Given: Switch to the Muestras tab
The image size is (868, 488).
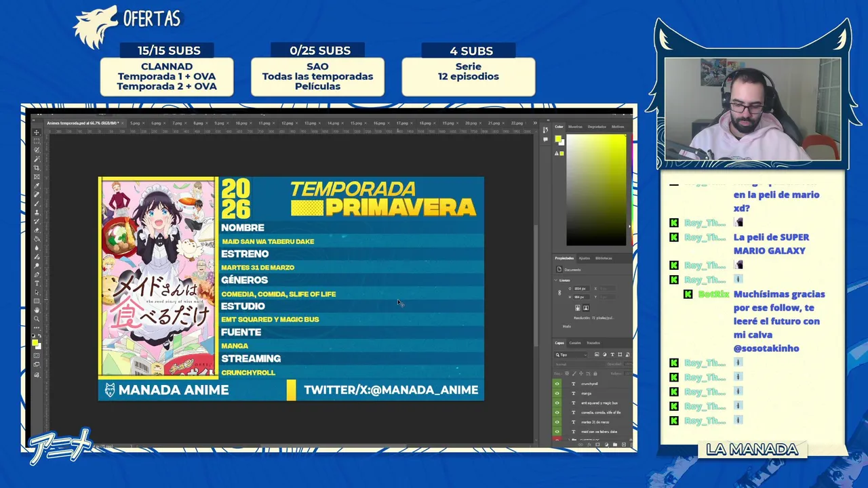Looking at the screenshot, I should pyautogui.click(x=575, y=127).
